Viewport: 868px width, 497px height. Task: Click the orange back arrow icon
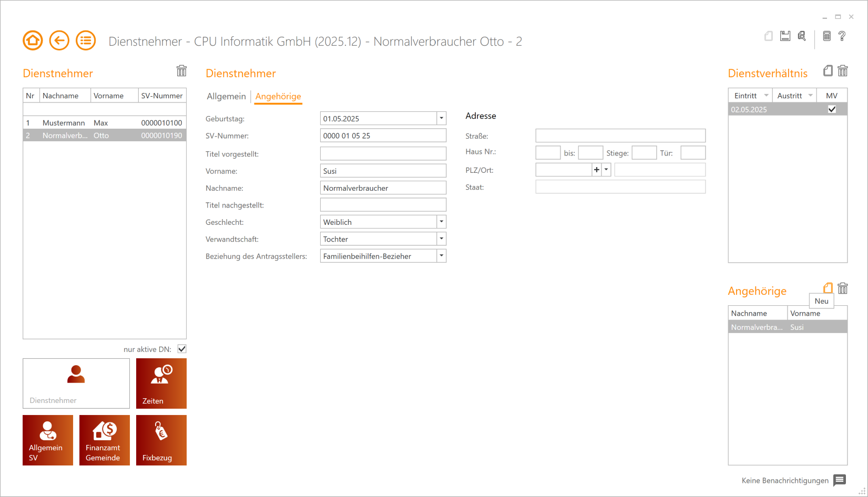pos(59,40)
